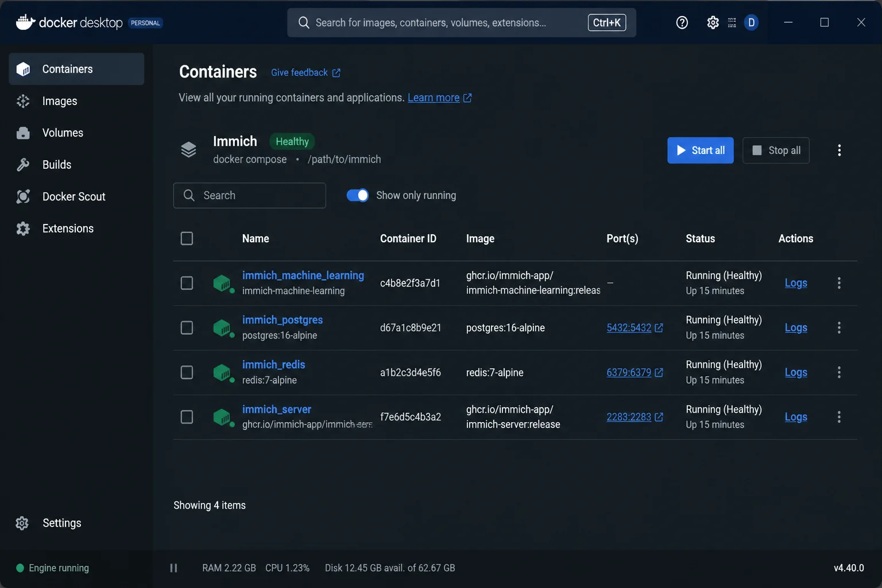Viewport: 882px width, 588px height.
Task: Focus the global search bar
Action: point(462,22)
